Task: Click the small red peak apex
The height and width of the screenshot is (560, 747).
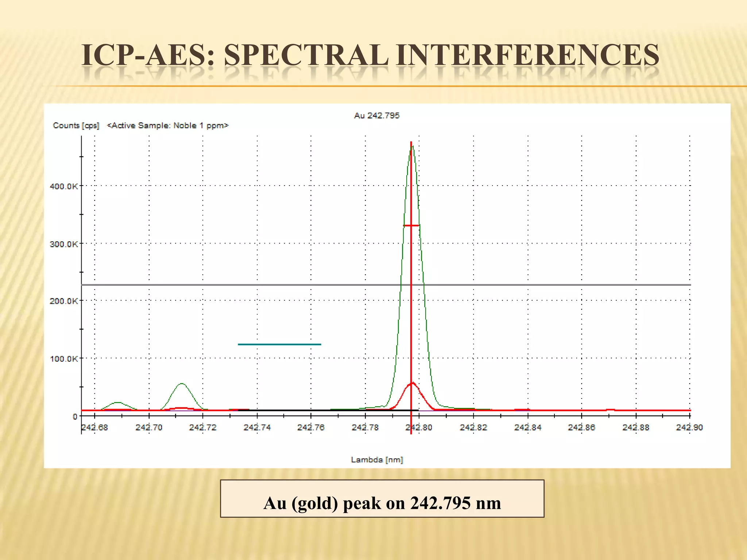Action: pos(413,384)
